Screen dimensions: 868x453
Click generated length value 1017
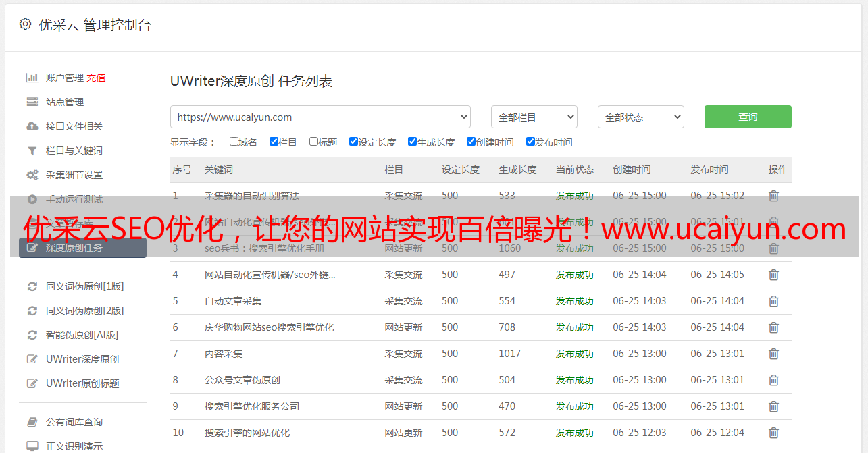click(510, 354)
